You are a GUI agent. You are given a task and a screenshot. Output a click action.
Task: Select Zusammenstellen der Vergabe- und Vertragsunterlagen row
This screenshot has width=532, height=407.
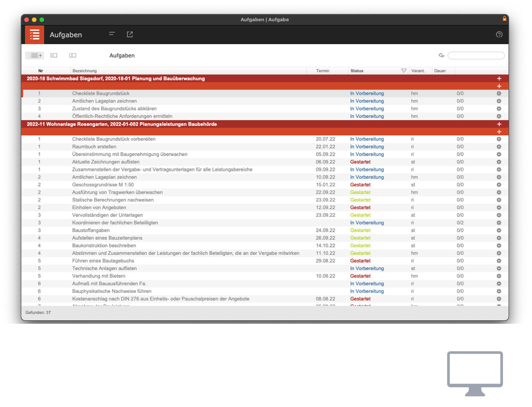coord(265,170)
